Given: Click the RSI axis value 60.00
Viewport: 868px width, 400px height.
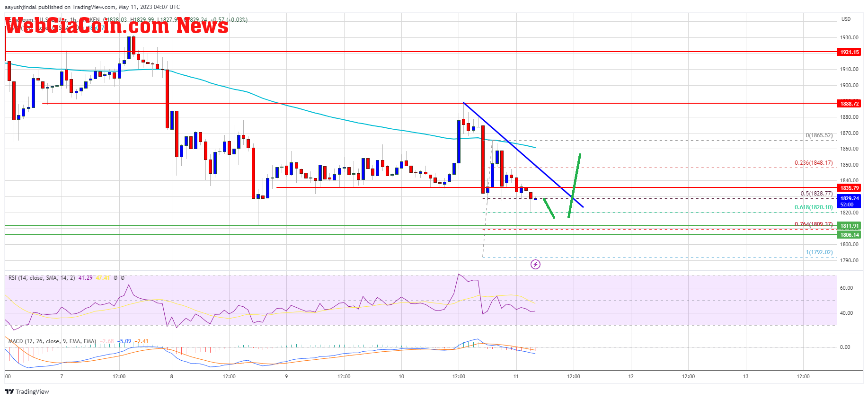Looking at the screenshot, I should 846,288.
